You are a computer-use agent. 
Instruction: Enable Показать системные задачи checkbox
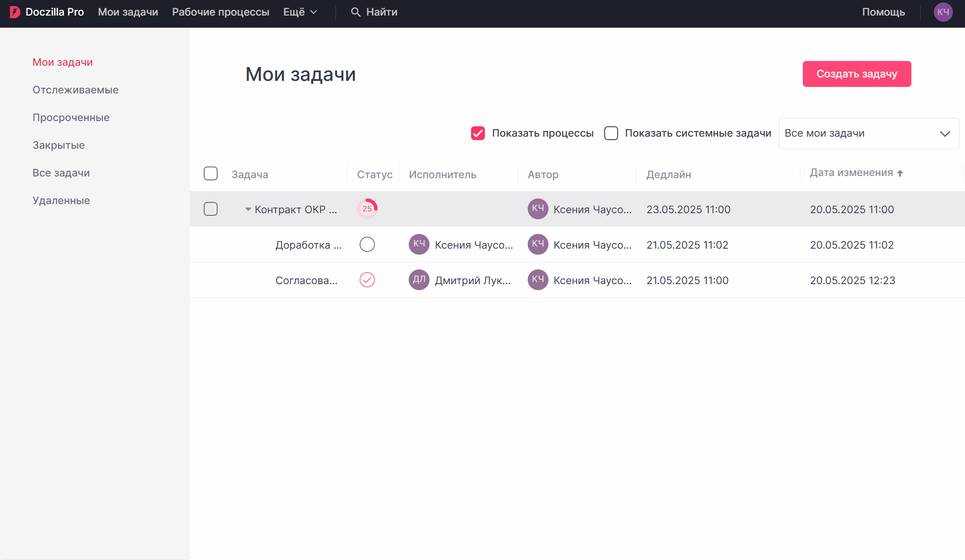(611, 133)
